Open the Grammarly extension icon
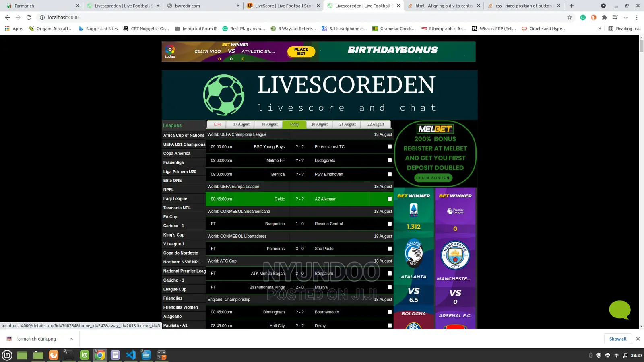The height and width of the screenshot is (362, 644). pos(583,17)
